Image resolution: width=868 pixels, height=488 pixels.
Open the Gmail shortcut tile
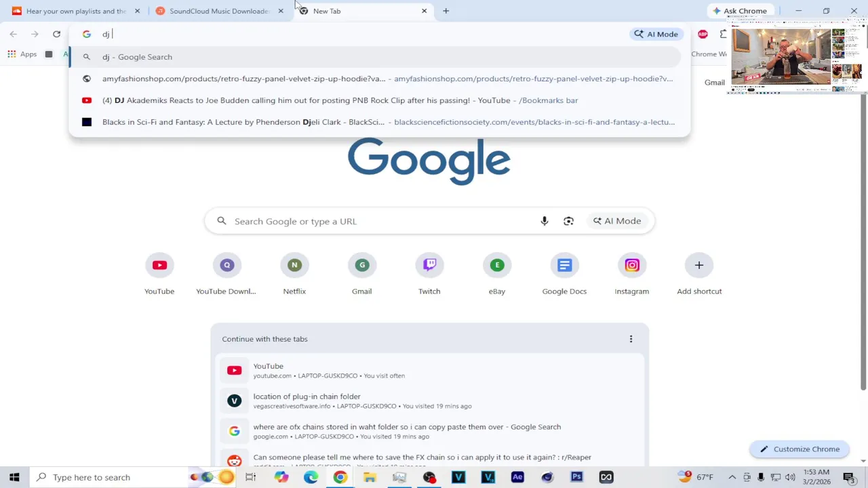(x=361, y=274)
